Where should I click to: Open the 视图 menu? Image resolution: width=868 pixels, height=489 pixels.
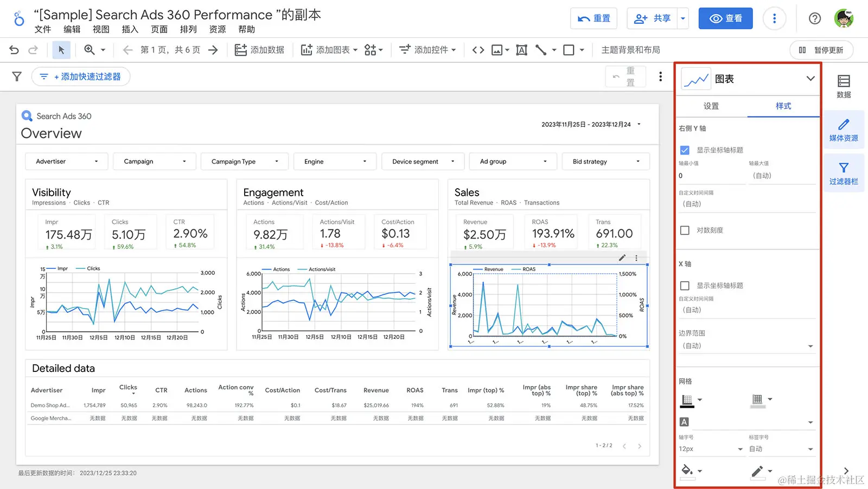(x=101, y=29)
